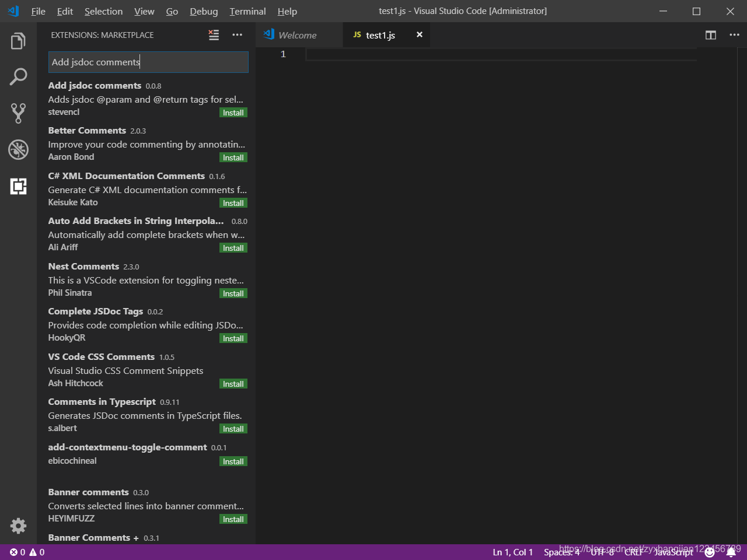Install Comments in Typescript extension

tap(233, 429)
